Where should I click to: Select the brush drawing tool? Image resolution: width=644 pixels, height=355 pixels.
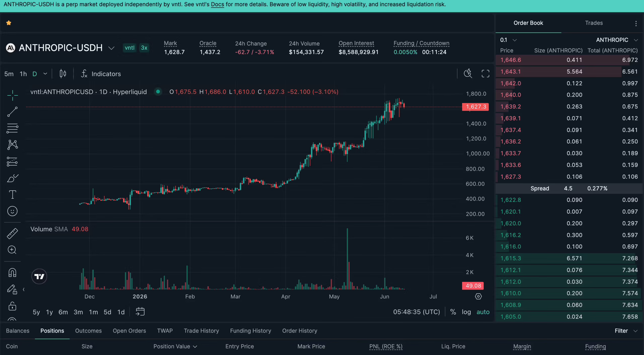point(12,178)
